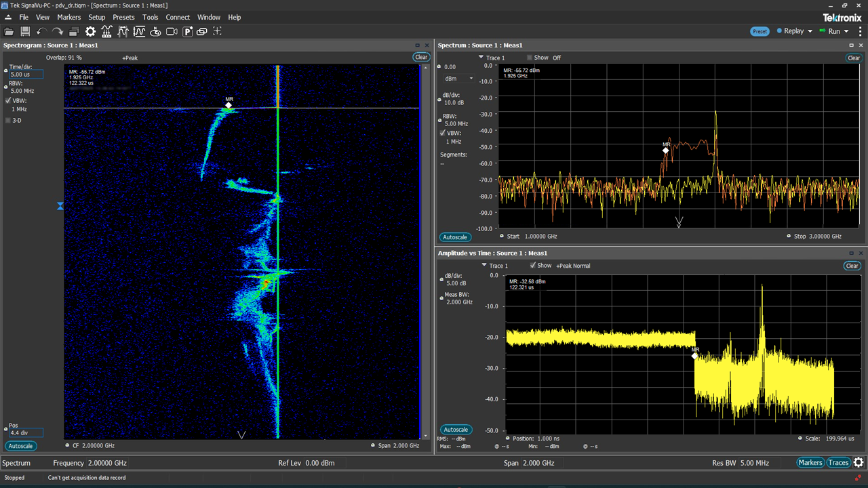This screenshot has width=868, height=488.
Task: Enable the 3-D spectrogram checkbox
Action: (8, 121)
